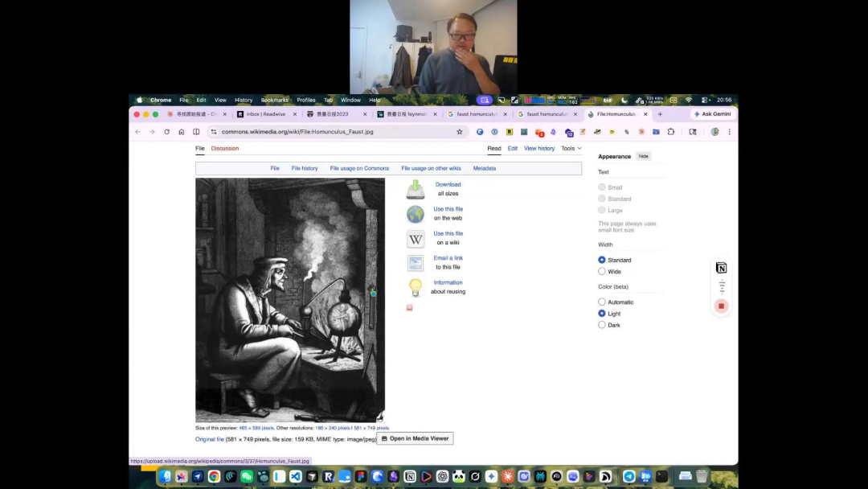Open the new tab plus button
Viewport: 868px width, 489px height.
click(660, 114)
